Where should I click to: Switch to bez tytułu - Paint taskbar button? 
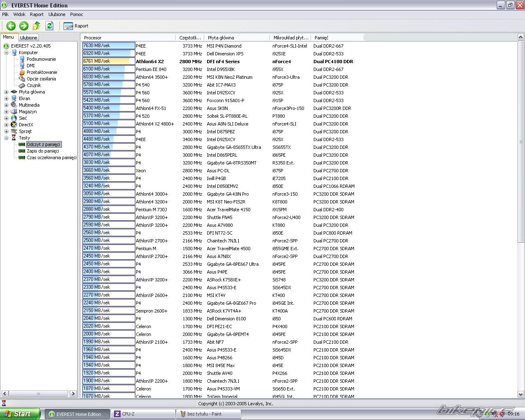[208, 414]
